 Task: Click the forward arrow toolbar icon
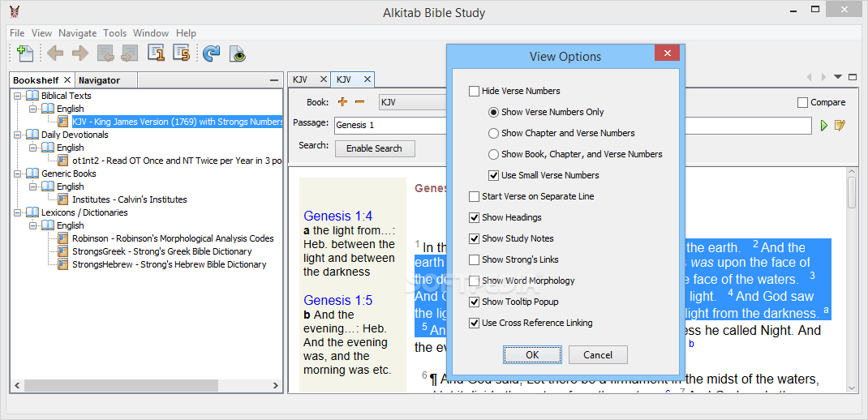pyautogui.click(x=79, y=54)
